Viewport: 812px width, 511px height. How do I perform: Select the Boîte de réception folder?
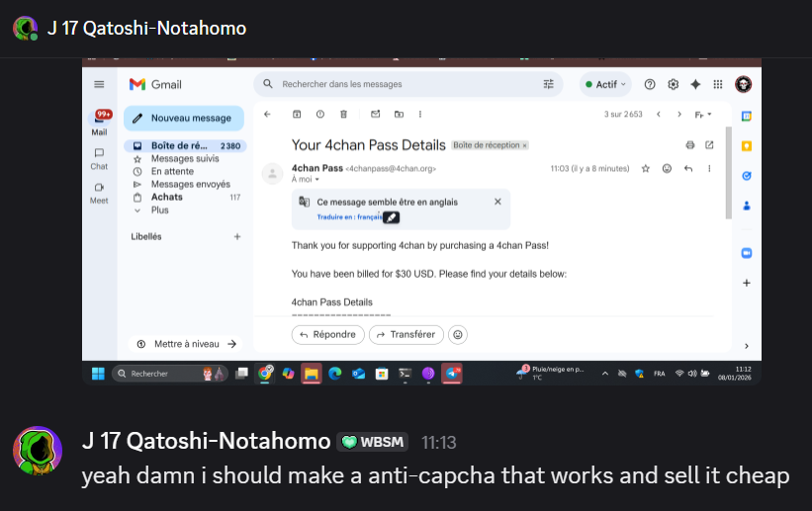point(185,146)
